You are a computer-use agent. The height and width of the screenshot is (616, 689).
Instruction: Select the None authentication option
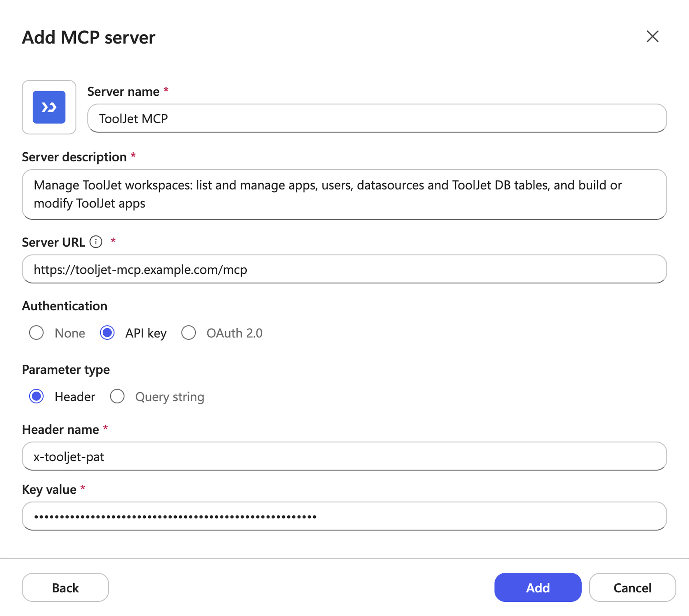pos(36,333)
